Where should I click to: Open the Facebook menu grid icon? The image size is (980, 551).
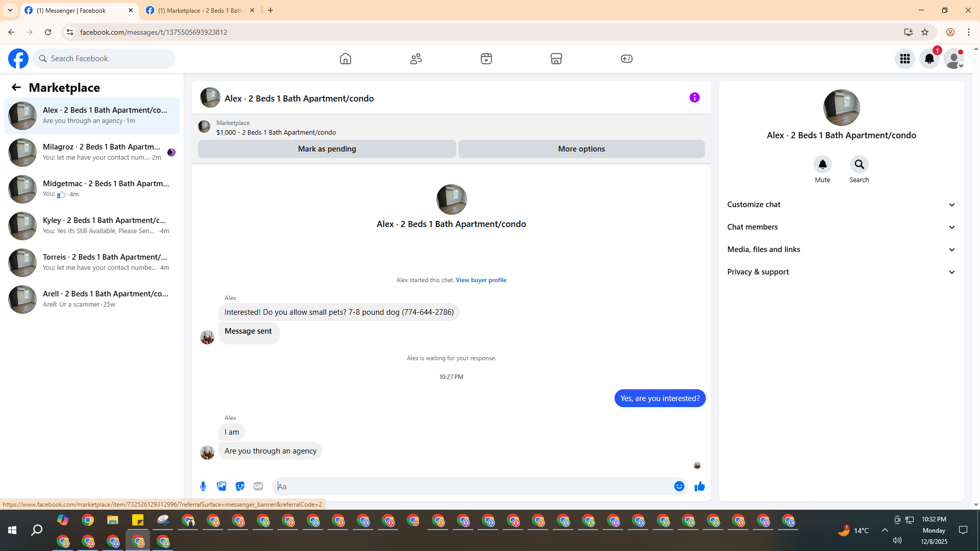[x=905, y=59]
